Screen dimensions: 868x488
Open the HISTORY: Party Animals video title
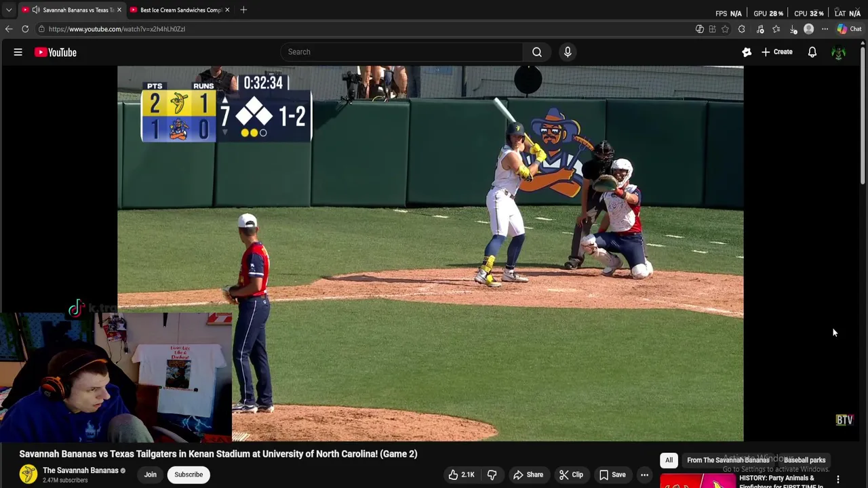[x=781, y=482]
